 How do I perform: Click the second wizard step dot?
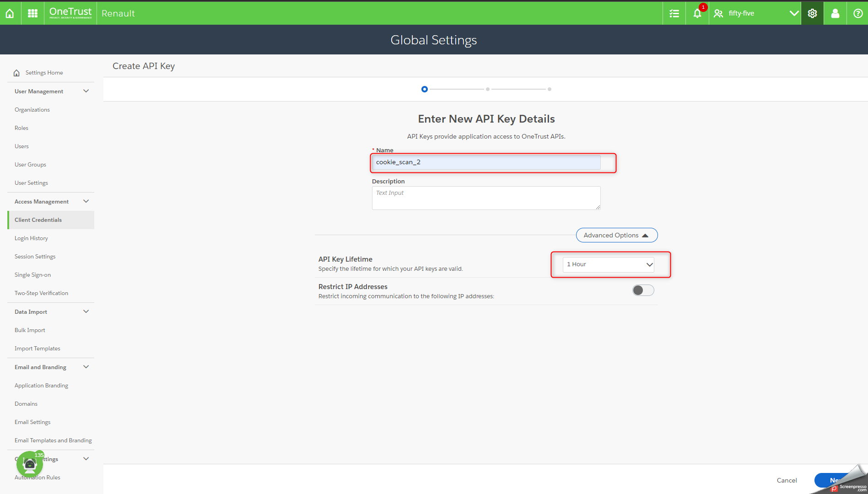pyautogui.click(x=488, y=89)
